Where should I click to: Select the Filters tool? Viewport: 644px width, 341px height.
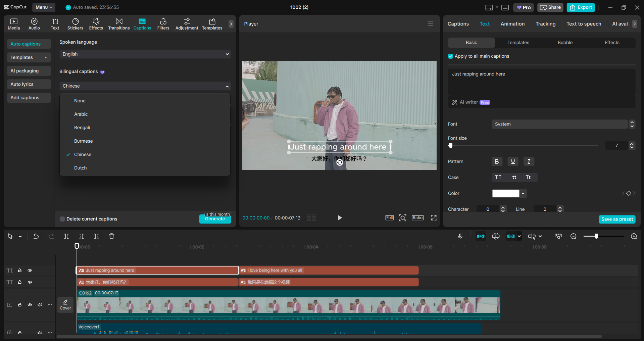click(163, 23)
